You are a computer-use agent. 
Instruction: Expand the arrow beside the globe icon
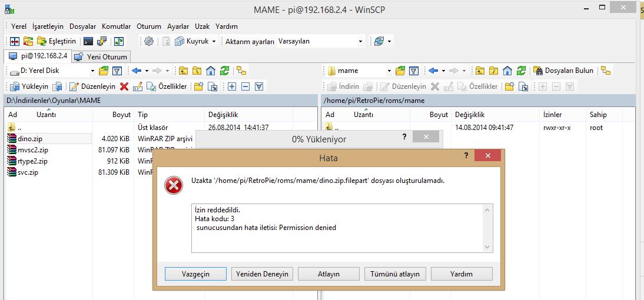point(389,41)
